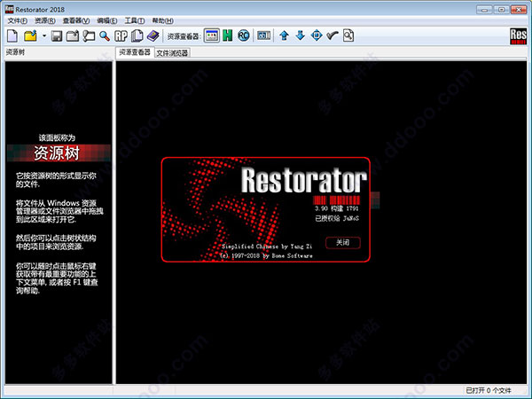Click the stacked pages copy icon
532x399 pixels.
tap(137, 35)
